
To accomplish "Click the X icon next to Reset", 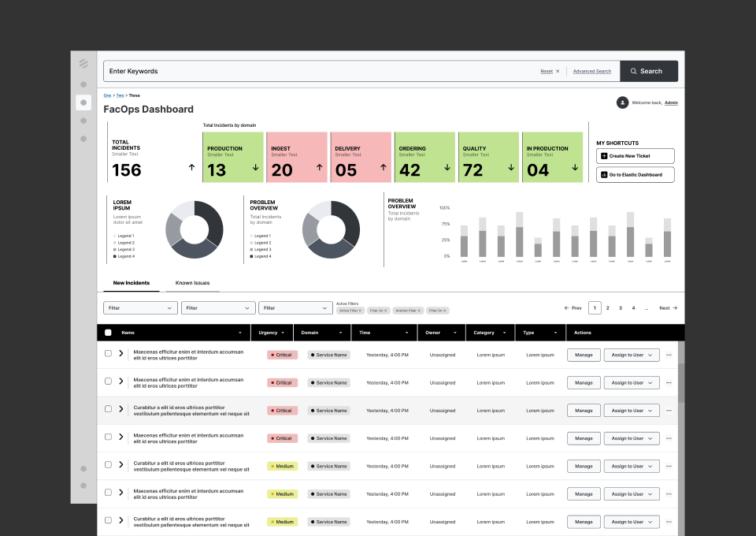I will [558, 72].
